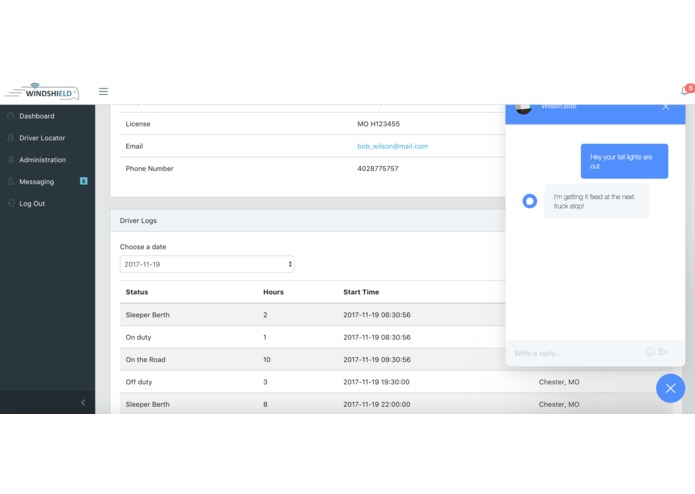Click Chester, MO in Off duty row

coord(559,382)
